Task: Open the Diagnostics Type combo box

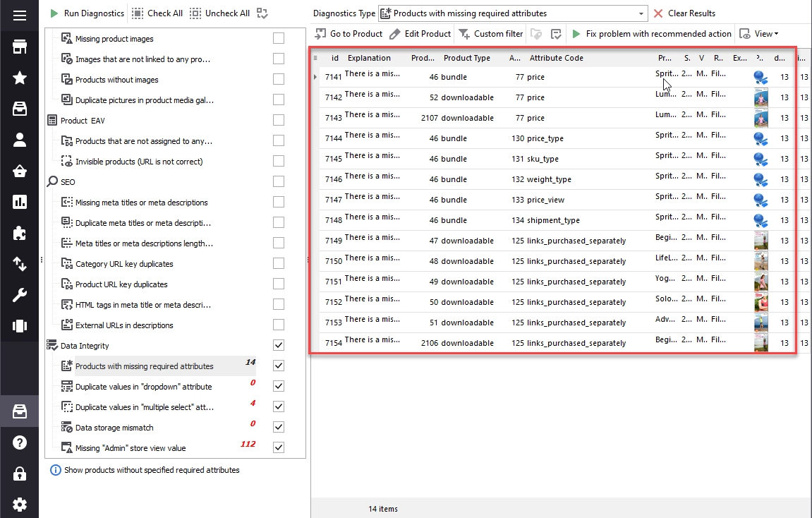Action: tap(513, 13)
